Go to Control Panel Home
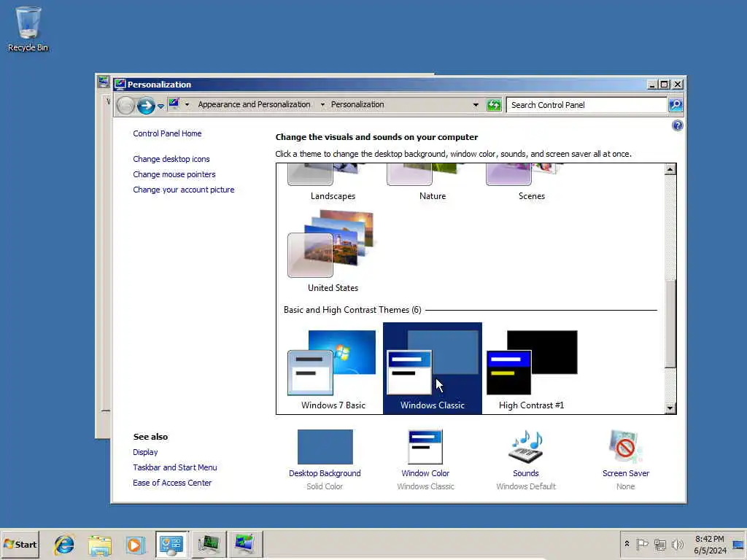 [167, 133]
